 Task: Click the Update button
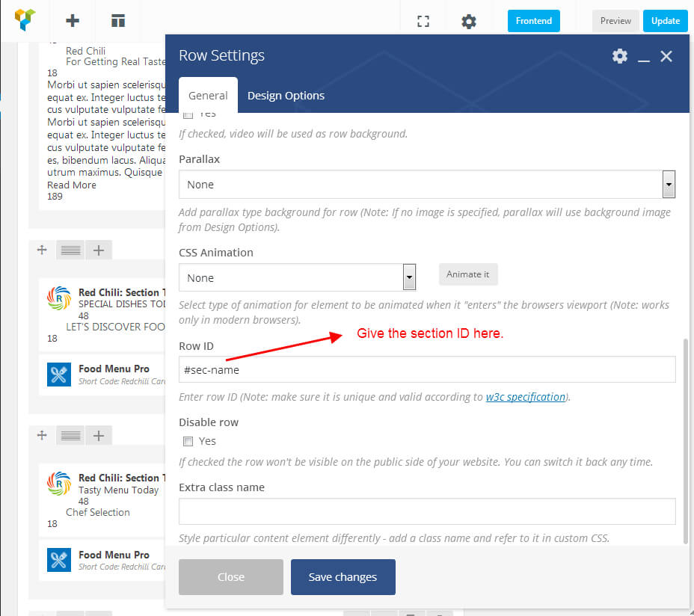tap(666, 21)
